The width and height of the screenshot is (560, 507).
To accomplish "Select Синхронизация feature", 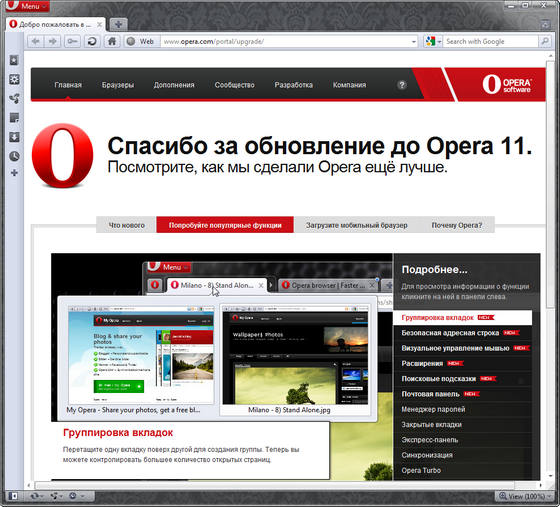I will [462, 455].
